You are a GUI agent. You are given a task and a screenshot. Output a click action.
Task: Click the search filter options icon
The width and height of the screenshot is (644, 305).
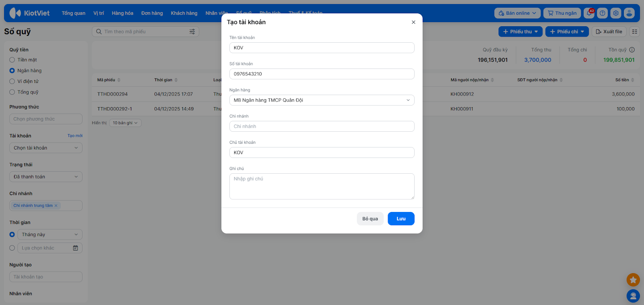tap(192, 31)
